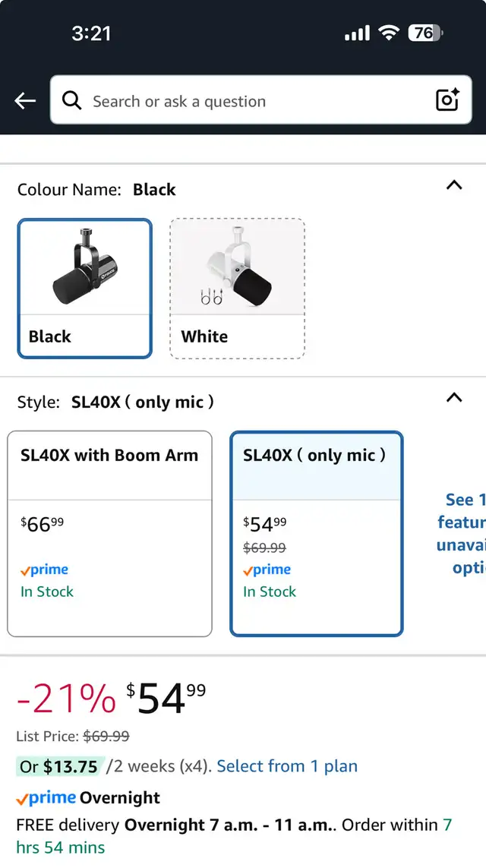Click the prime logo under $66.99

[x=44, y=570]
